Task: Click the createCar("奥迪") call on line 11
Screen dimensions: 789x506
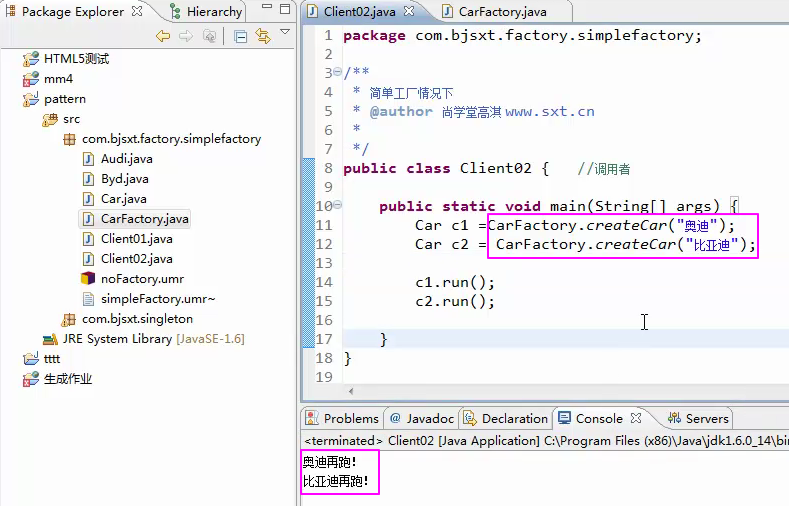Action: tap(611, 225)
